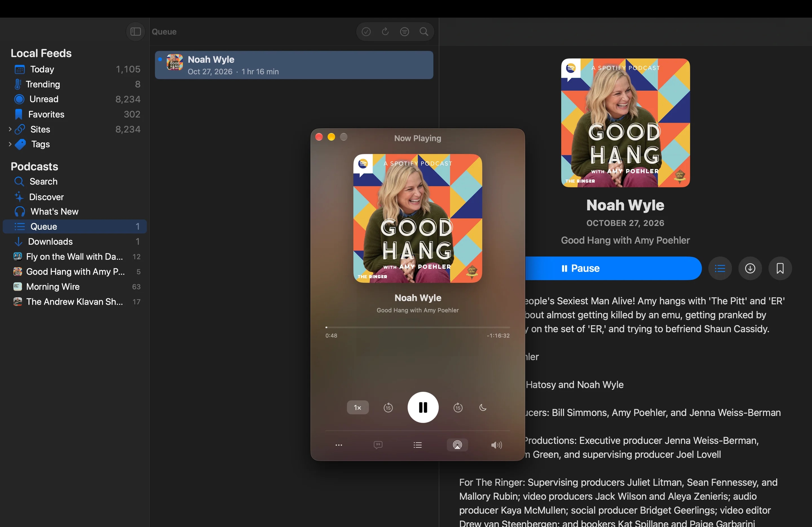Pause playback with the round white button
Viewport: 812px width, 527px height.
423,407
